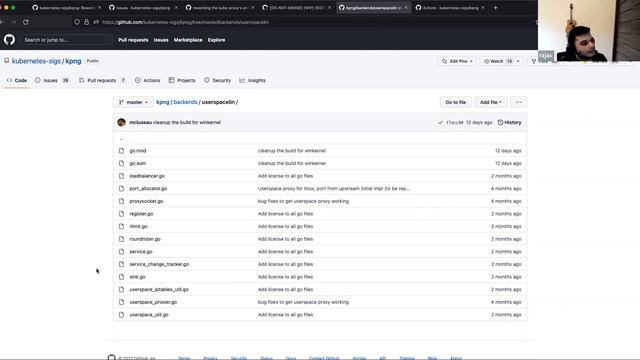Screen dimensions: 640x360
Task: Switch to repository Code tab
Action: click(x=17, y=80)
